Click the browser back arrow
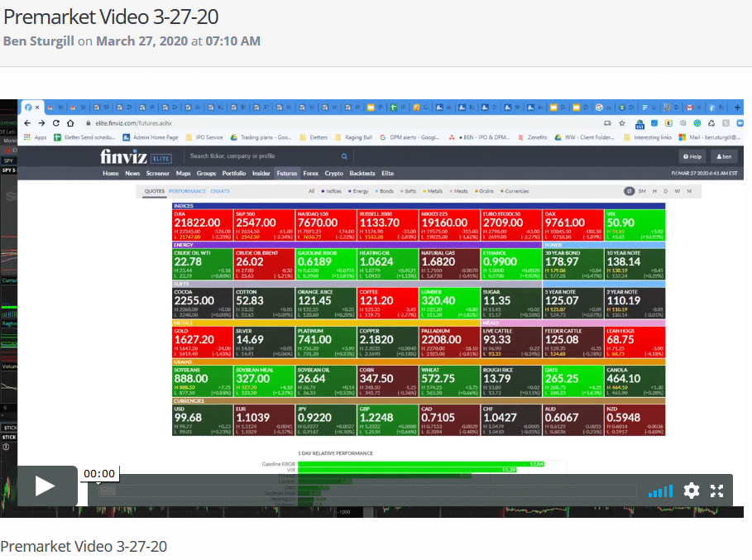The height and width of the screenshot is (560, 752). click(27, 123)
